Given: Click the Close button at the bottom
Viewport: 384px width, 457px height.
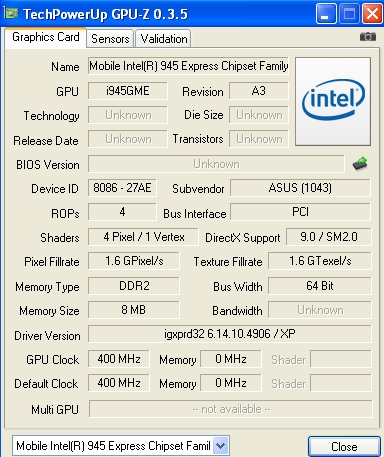Looking at the screenshot, I should point(344,447).
